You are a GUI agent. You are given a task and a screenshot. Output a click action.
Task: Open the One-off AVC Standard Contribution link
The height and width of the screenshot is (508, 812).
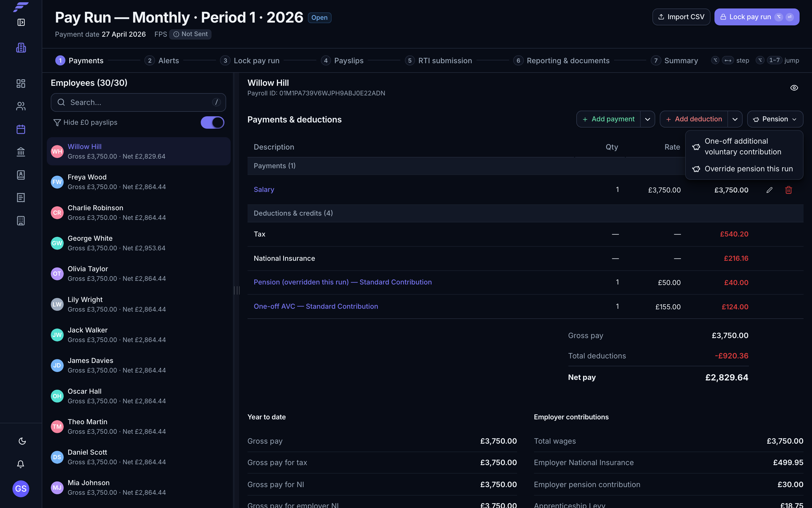tap(316, 306)
